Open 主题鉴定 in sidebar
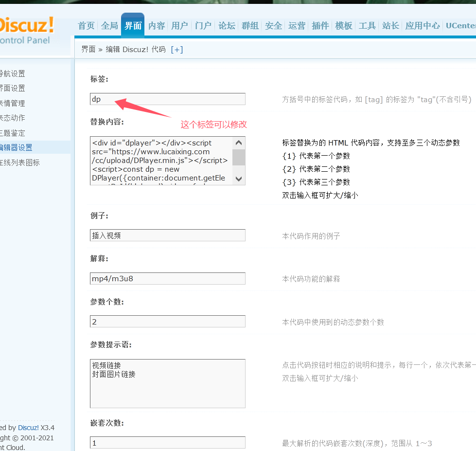The width and height of the screenshot is (476, 451). tap(12, 133)
